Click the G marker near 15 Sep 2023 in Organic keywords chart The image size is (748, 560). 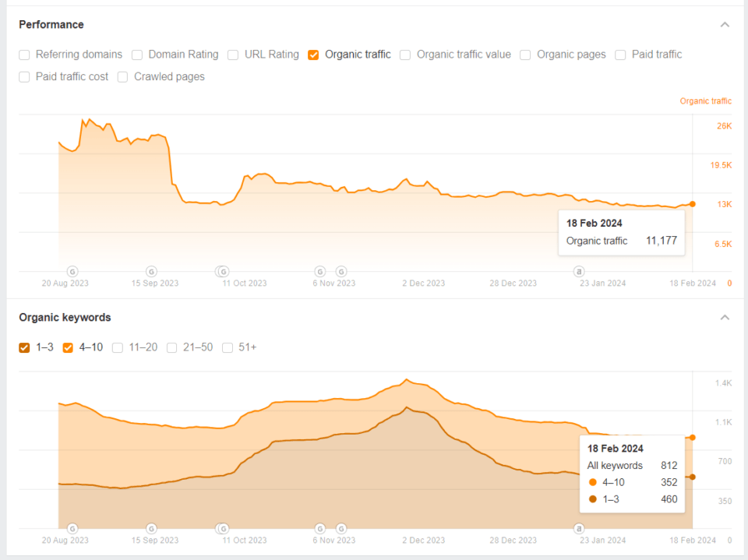151,529
